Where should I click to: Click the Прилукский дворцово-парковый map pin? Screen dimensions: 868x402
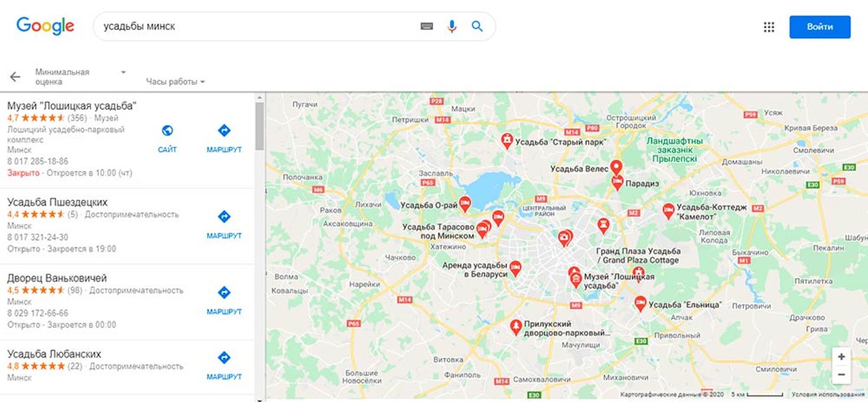(x=516, y=327)
